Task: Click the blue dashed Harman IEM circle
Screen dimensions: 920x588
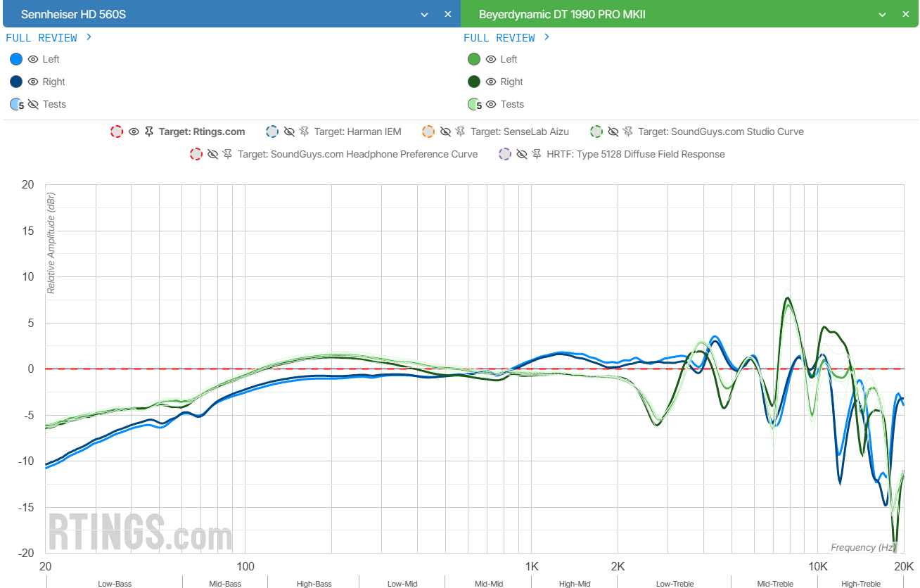Action: click(x=272, y=132)
